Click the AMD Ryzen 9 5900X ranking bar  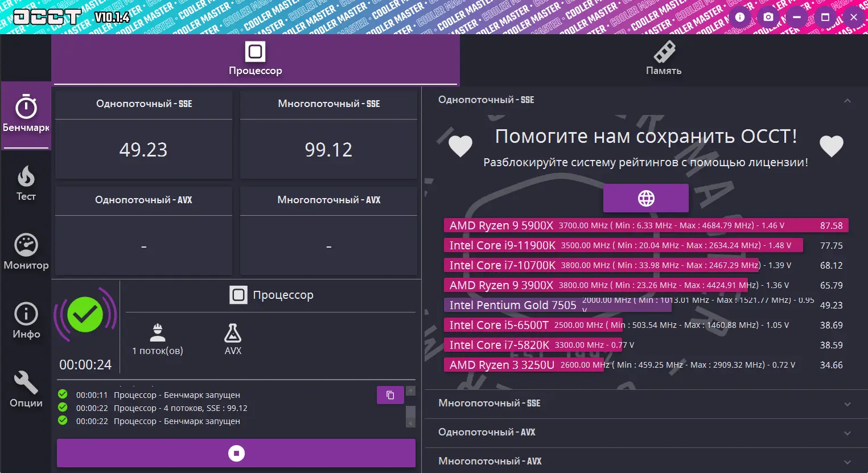click(x=646, y=225)
